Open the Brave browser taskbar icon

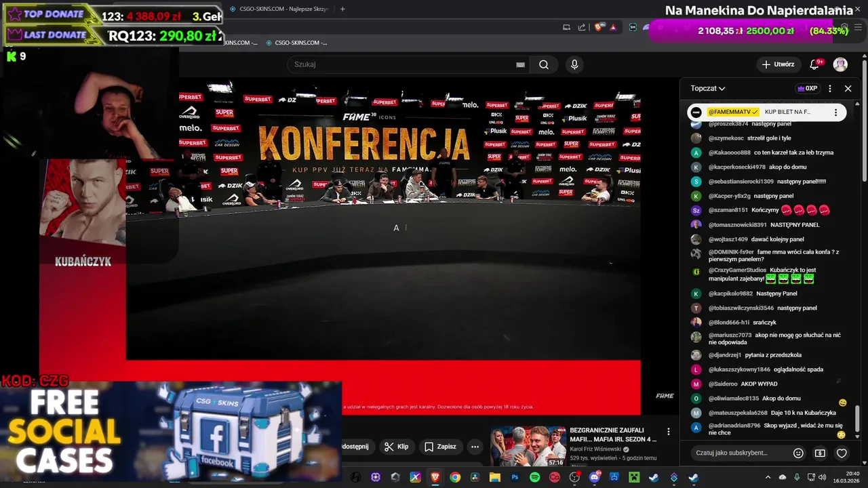pos(435,477)
